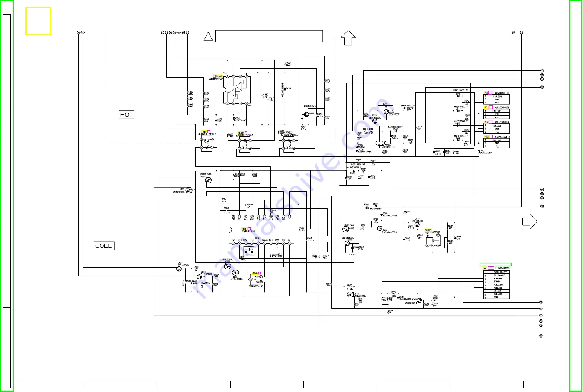Click the Q537 FET symbol
Viewport: 583px width, 392px height.
[x=380, y=229]
